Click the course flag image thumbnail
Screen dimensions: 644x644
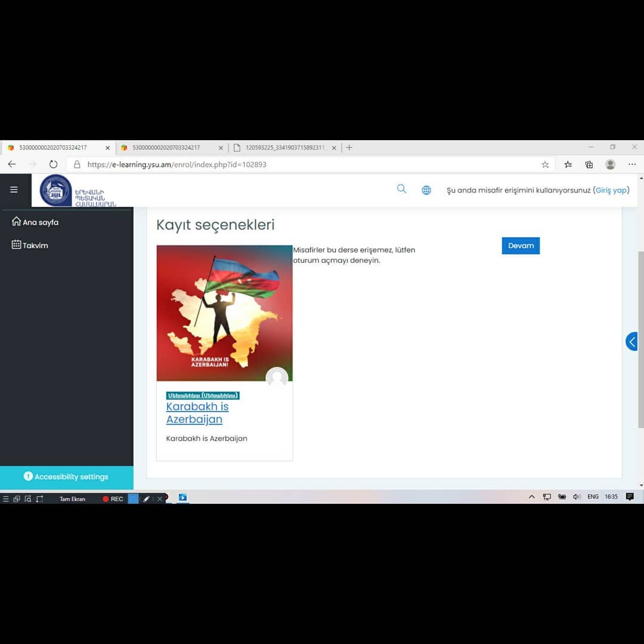[x=224, y=313]
